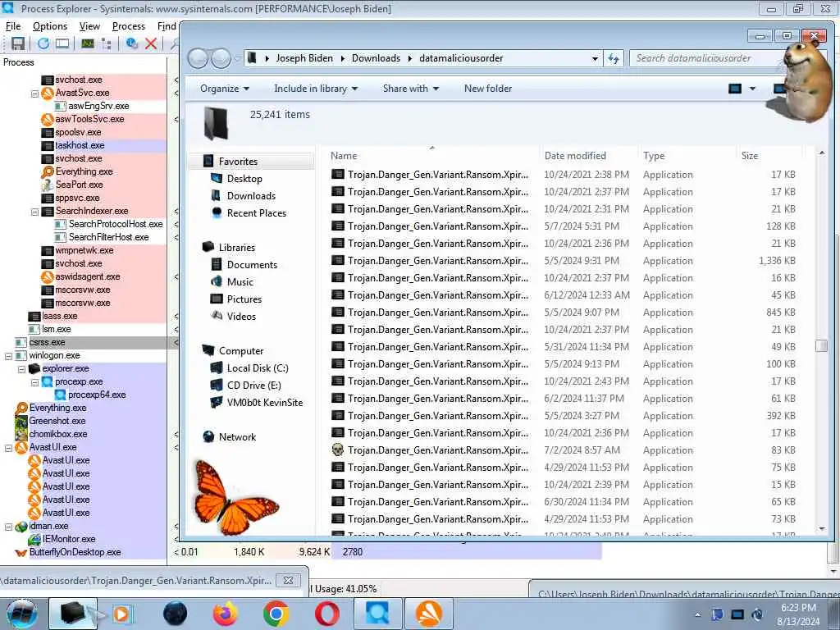840x630 pixels.
Task: Open the change view button in Explorer
Action: [734, 89]
